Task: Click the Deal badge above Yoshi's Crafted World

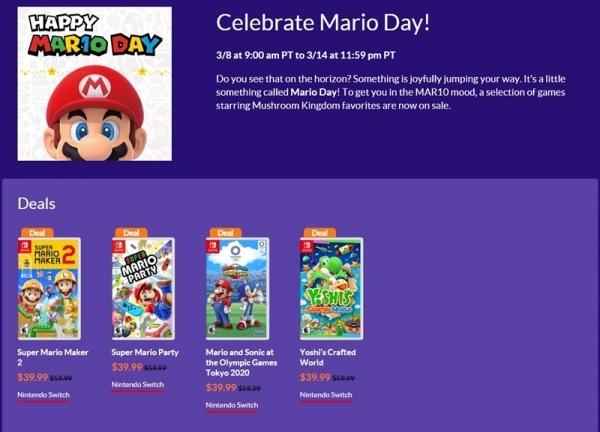Action: pos(320,233)
